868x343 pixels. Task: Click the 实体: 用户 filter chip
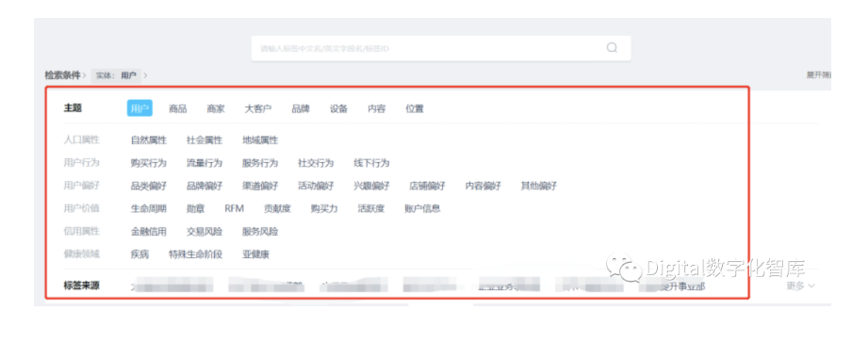[x=116, y=75]
